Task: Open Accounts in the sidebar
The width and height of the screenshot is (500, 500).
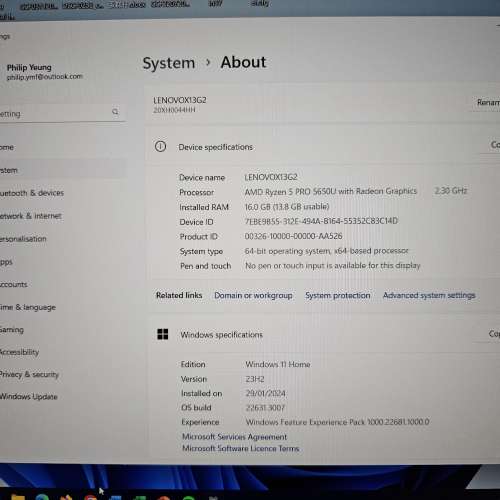Action: click(x=13, y=284)
